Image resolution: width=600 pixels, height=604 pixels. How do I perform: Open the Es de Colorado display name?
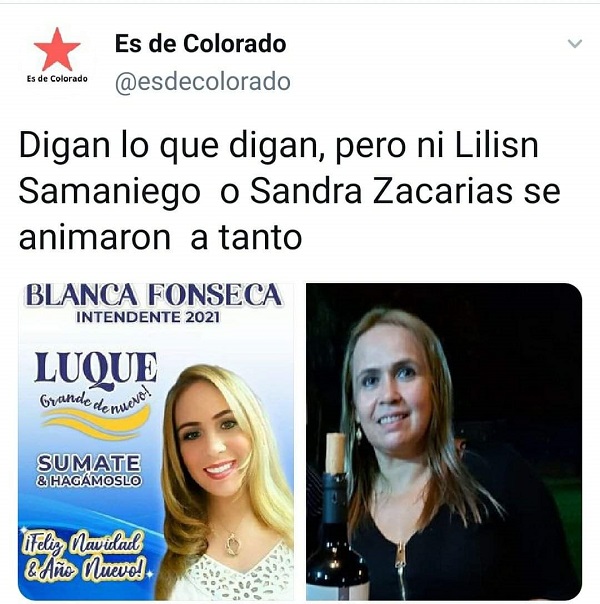[200, 43]
